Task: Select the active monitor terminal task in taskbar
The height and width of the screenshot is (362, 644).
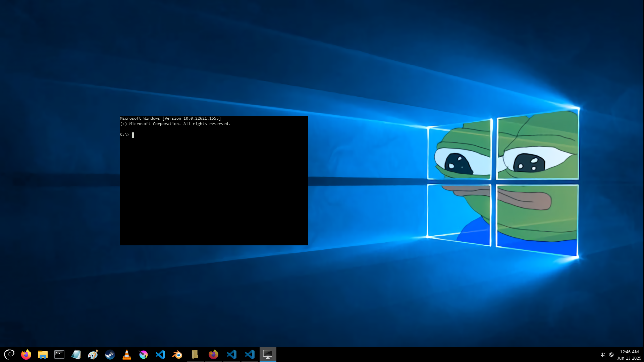Action: 268,354
